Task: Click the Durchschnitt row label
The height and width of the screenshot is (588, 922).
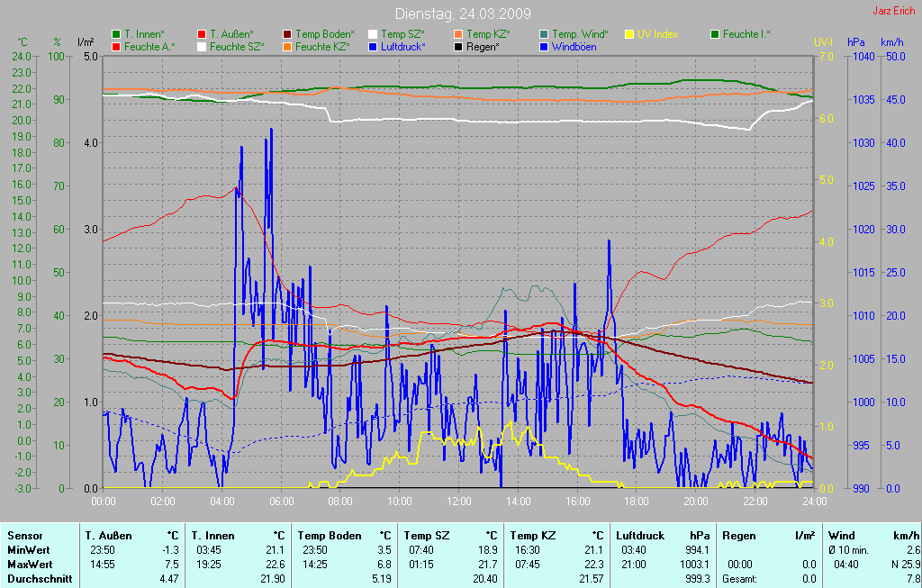Action: coord(40,579)
